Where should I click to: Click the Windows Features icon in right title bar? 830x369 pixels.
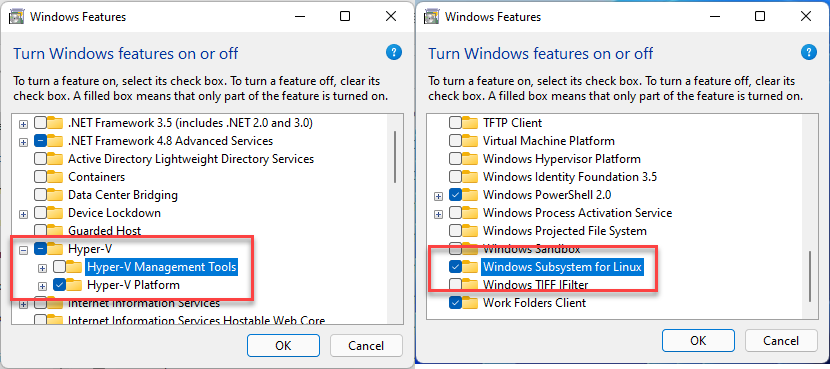[x=432, y=16]
